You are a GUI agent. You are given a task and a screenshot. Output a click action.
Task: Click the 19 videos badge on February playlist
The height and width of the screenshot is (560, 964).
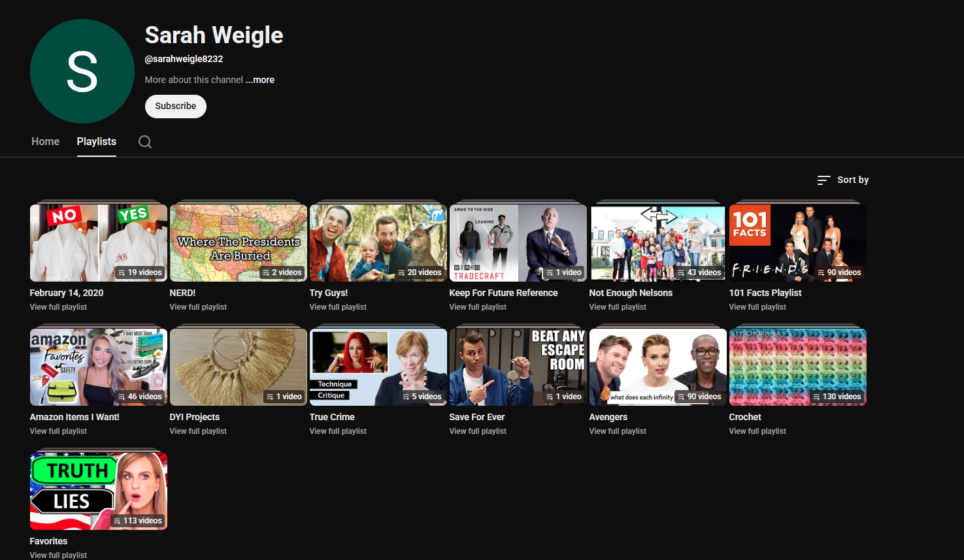140,272
